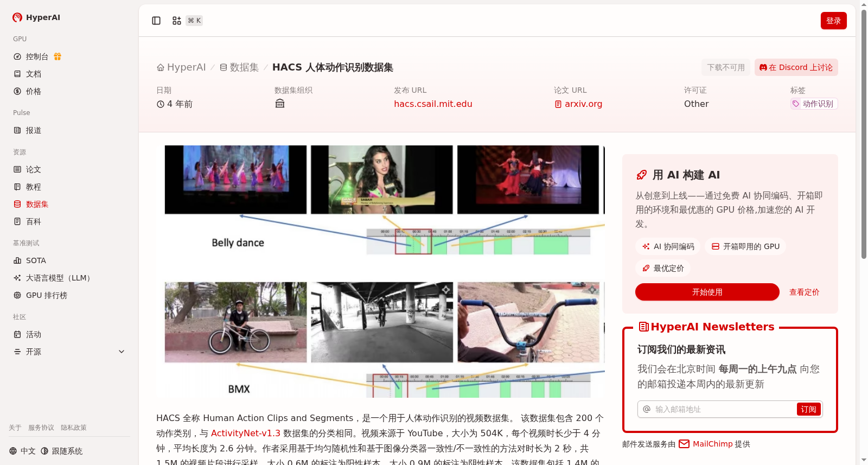Go to 数据集 breadcrumb link

pyautogui.click(x=239, y=67)
